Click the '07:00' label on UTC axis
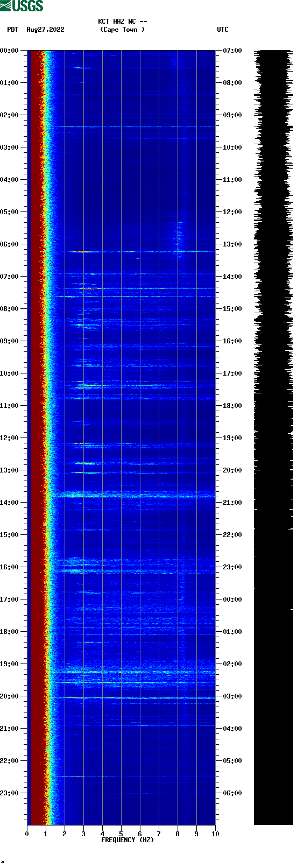This screenshot has height=868, width=297. click(x=232, y=51)
